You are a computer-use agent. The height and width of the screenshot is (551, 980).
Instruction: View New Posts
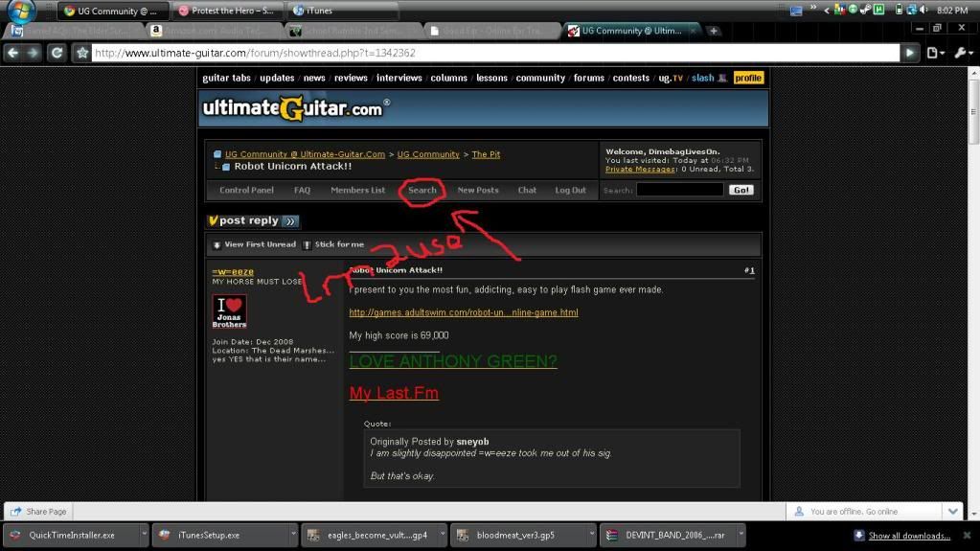477,190
